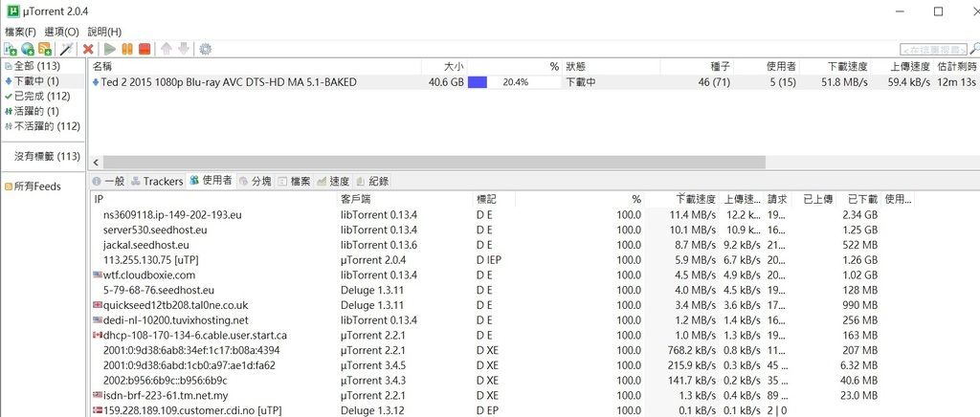Sort peers by 標記 column header
980x417 pixels.
click(495, 199)
